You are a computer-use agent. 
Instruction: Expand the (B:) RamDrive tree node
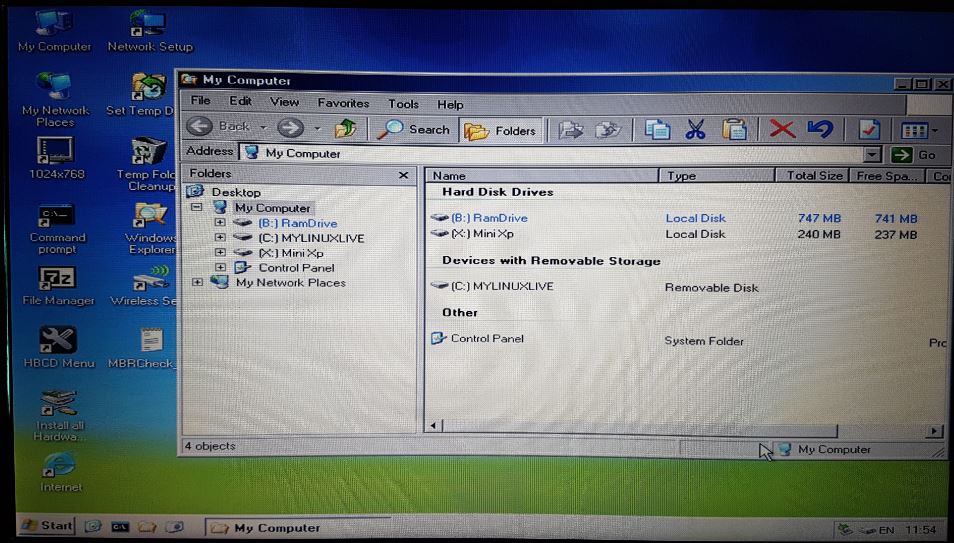tap(220, 223)
